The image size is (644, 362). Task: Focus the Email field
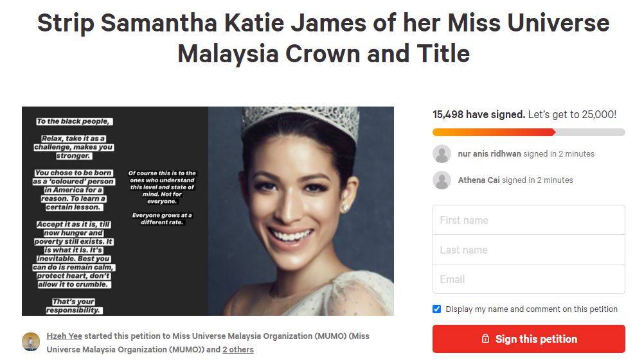point(528,279)
